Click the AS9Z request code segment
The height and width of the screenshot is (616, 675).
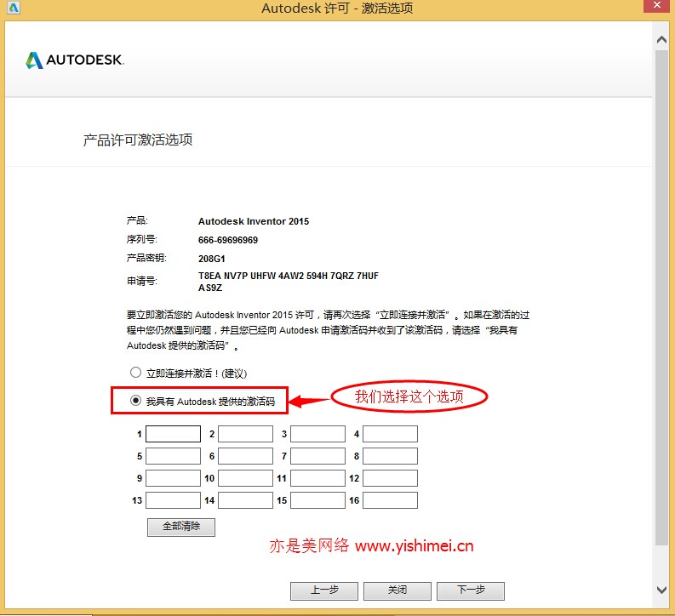click(210, 288)
